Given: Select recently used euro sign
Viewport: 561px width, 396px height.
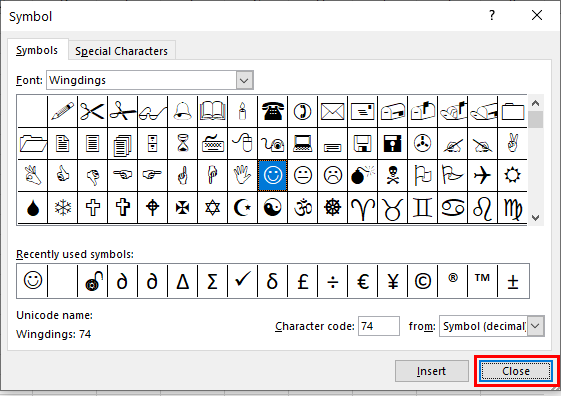Looking at the screenshot, I should 363,281.
